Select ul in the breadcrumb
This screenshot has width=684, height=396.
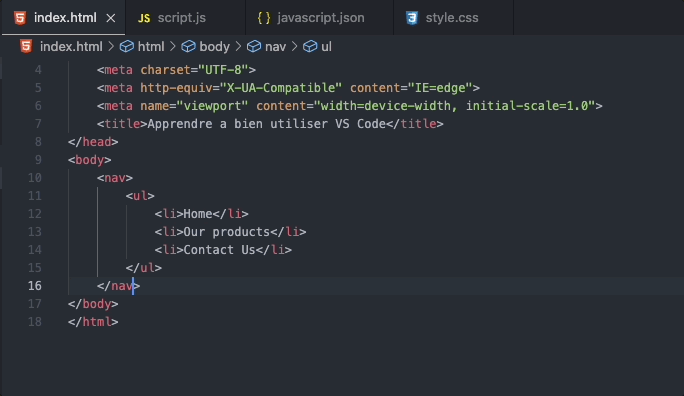(326, 47)
